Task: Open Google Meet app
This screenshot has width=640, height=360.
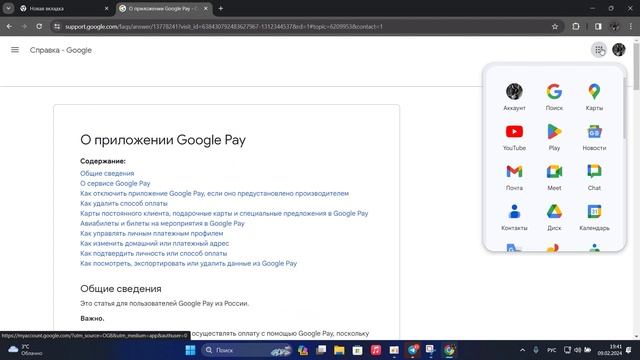Action: click(554, 177)
